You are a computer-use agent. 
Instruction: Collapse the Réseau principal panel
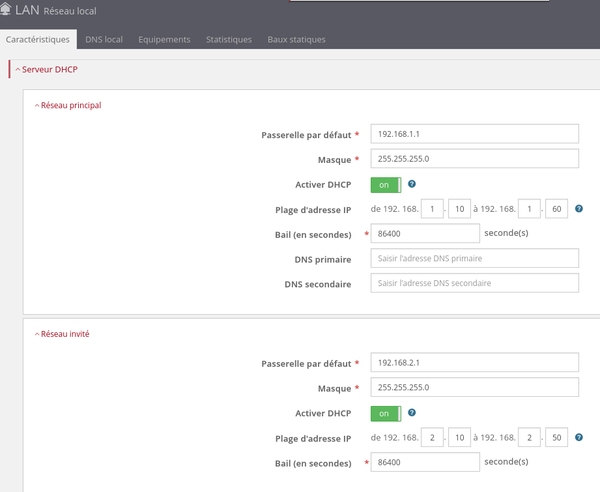point(68,105)
